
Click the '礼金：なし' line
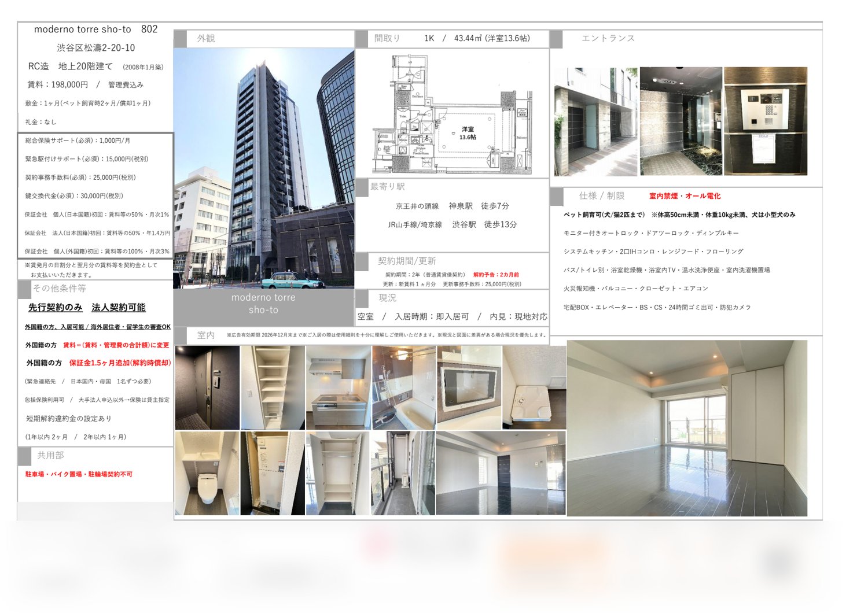pos(41,122)
